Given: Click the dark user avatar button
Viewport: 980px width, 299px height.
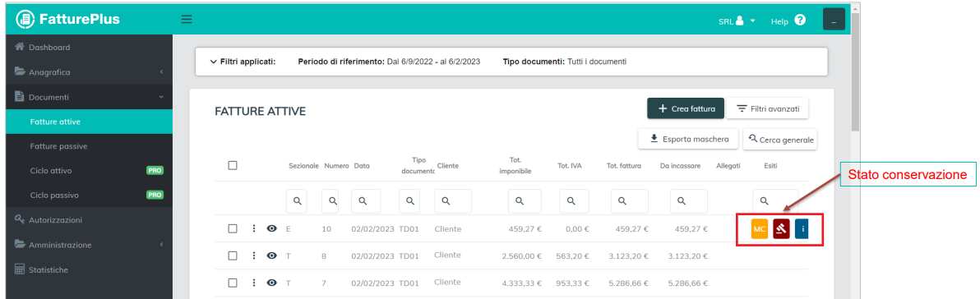Looking at the screenshot, I should (834, 20).
